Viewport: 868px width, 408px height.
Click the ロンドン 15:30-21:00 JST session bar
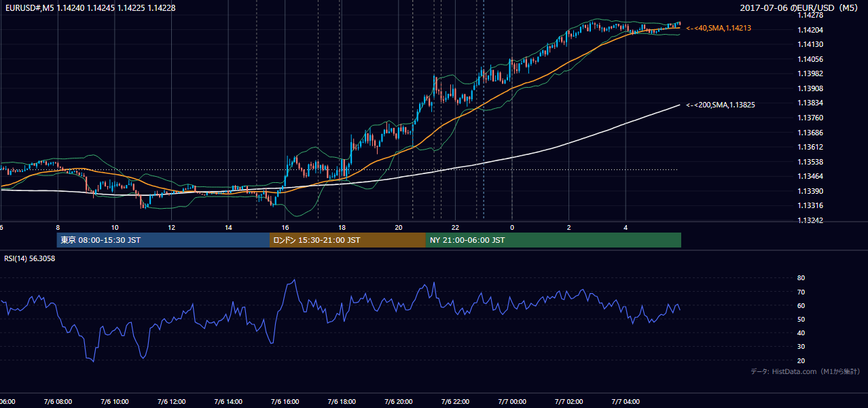click(348, 240)
